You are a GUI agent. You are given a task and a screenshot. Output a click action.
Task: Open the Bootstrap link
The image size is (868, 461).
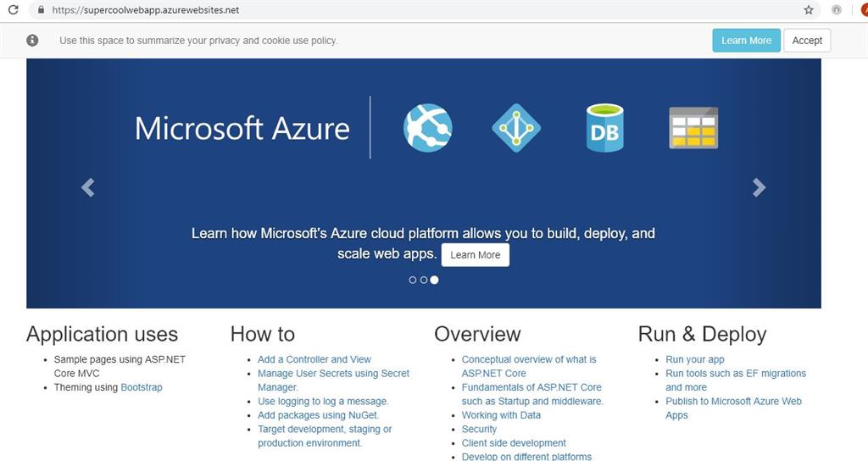pos(142,387)
